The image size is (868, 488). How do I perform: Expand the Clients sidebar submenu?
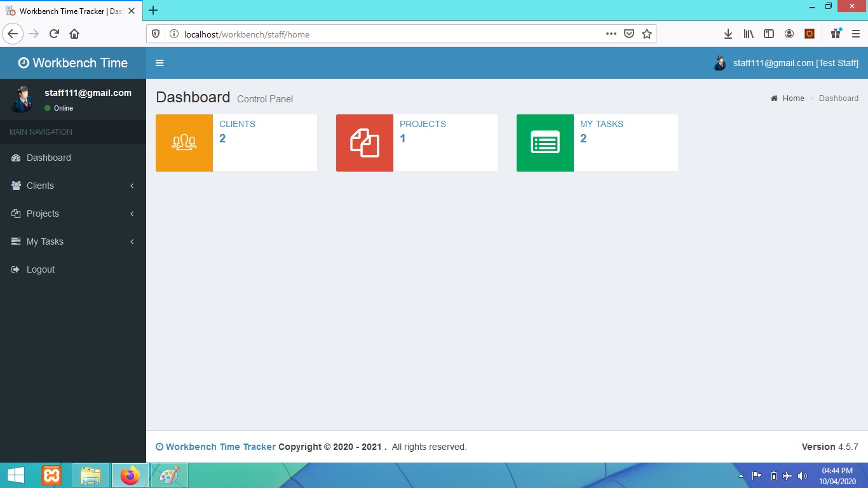[x=132, y=186]
